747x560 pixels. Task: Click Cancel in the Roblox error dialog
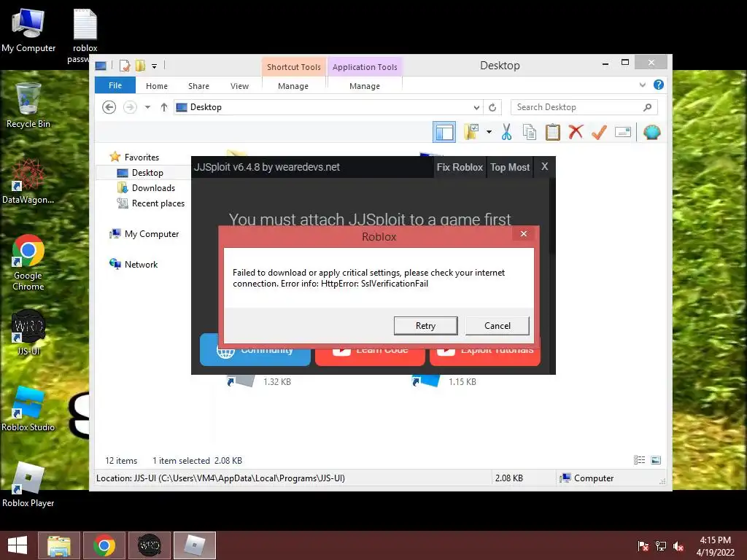click(x=498, y=326)
